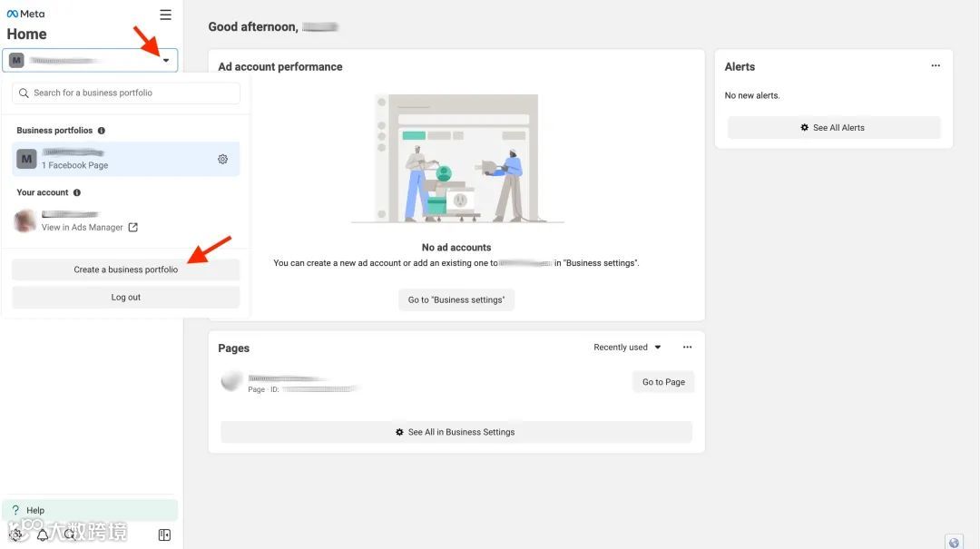The height and width of the screenshot is (549, 980).
Task: Select the portfolio with 1 Facebook Page
Action: [x=125, y=160]
